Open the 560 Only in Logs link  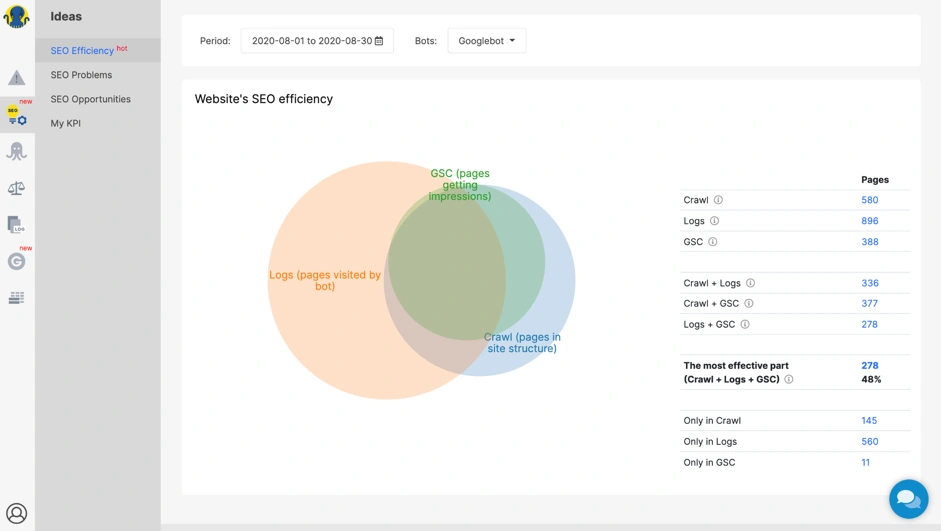(869, 441)
